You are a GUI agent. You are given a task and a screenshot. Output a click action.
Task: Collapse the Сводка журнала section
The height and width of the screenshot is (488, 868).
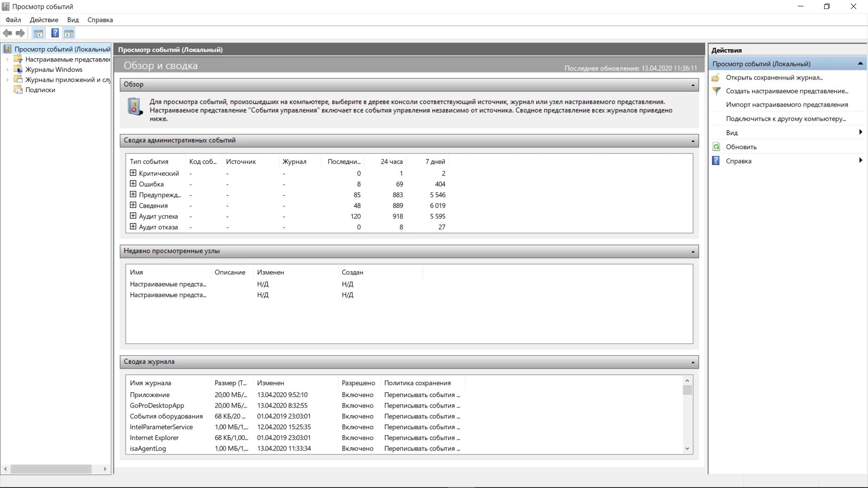tap(693, 362)
